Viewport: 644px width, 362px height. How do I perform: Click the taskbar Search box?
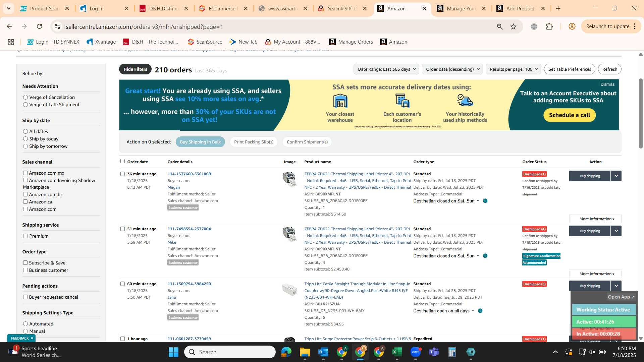(230, 352)
